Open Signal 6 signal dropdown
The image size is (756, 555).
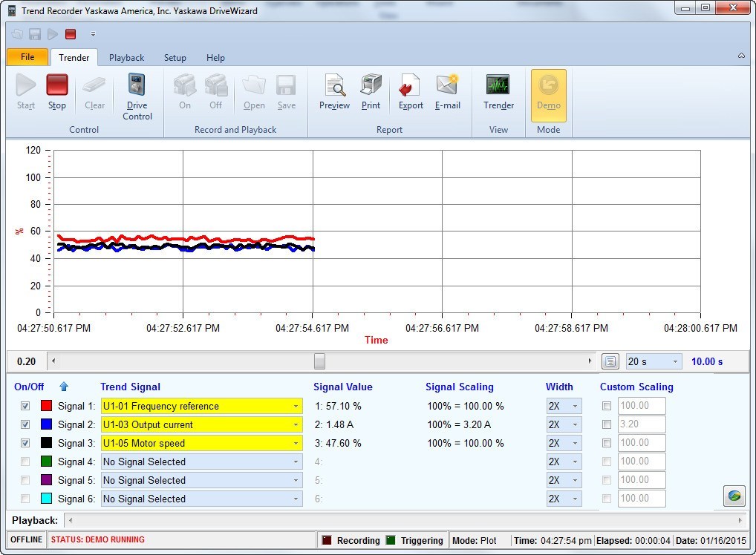pos(201,499)
